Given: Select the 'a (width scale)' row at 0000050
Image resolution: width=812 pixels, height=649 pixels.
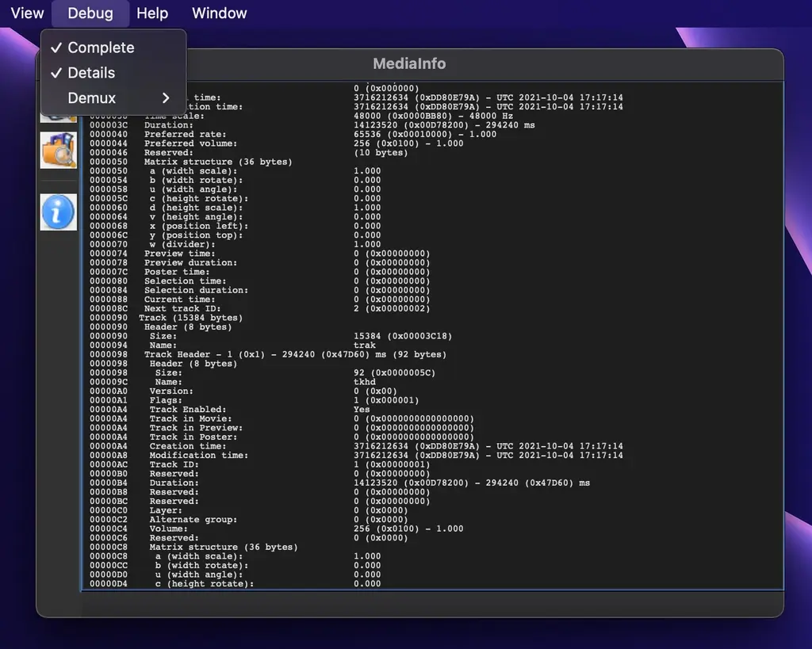Looking at the screenshot, I should point(235,171).
